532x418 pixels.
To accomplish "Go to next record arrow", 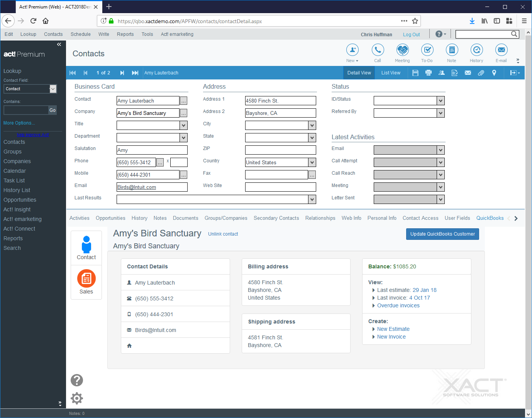I will click(x=122, y=73).
